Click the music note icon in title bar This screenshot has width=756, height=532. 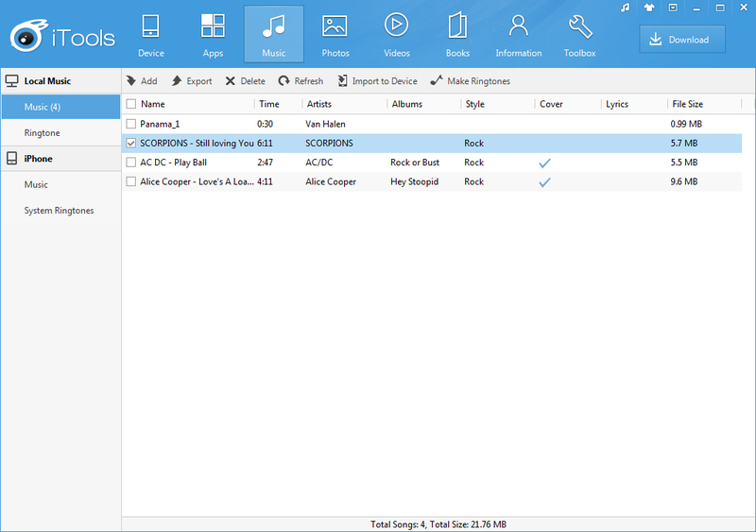tap(626, 8)
